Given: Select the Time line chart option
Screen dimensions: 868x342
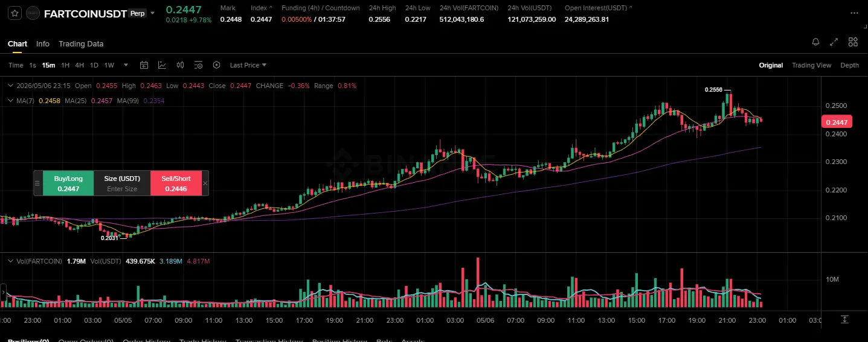Looking at the screenshot, I should (16, 65).
